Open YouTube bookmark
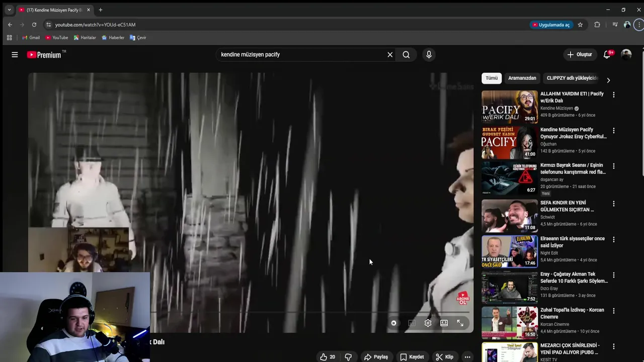Screen dimensions: 644x362 tap(57, 38)
